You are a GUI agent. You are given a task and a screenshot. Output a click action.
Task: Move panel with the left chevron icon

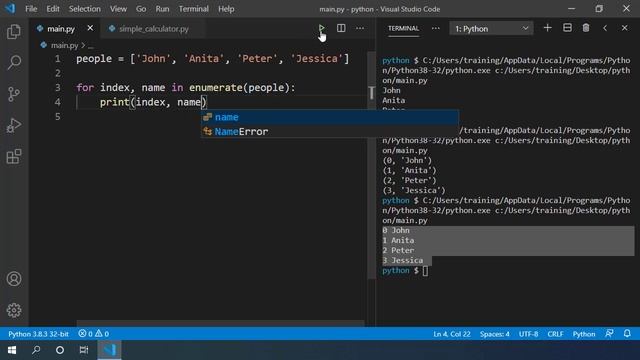(x=605, y=28)
